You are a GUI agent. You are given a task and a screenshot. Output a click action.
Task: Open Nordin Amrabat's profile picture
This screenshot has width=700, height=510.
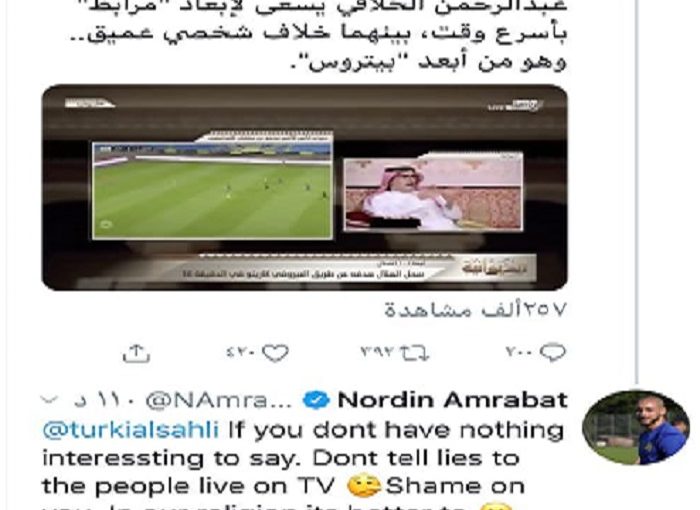pyautogui.click(x=636, y=427)
